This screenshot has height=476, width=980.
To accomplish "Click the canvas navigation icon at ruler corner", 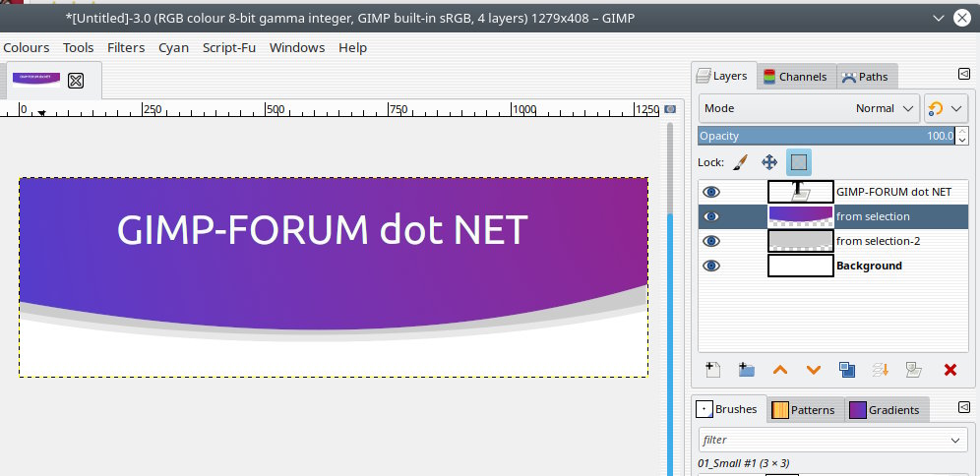I will pos(670,109).
